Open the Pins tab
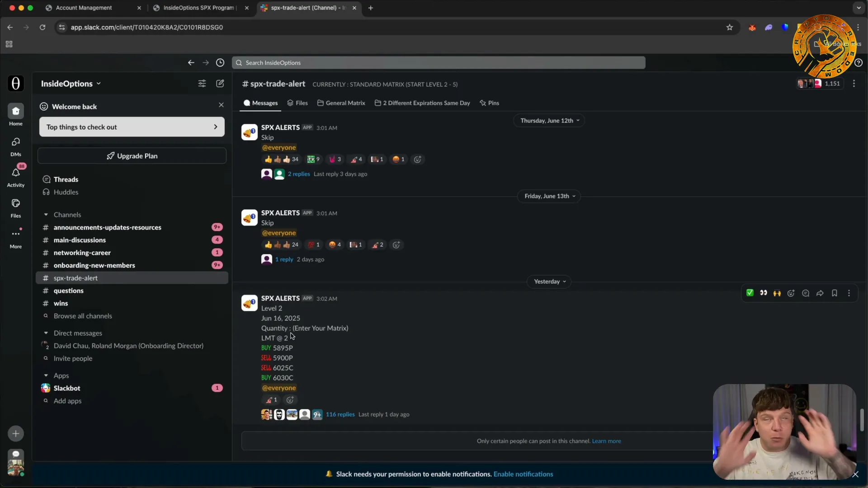 (490, 103)
